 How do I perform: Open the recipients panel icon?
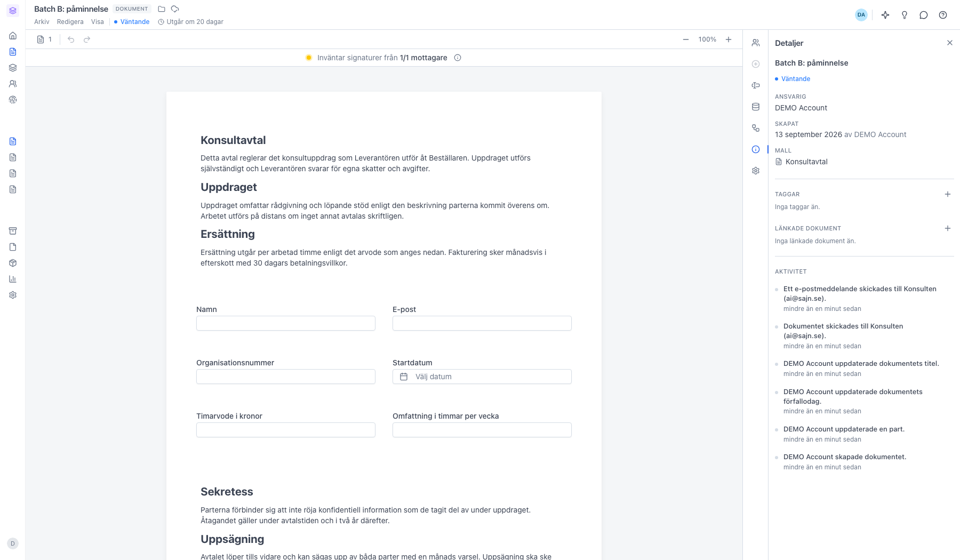[756, 43]
